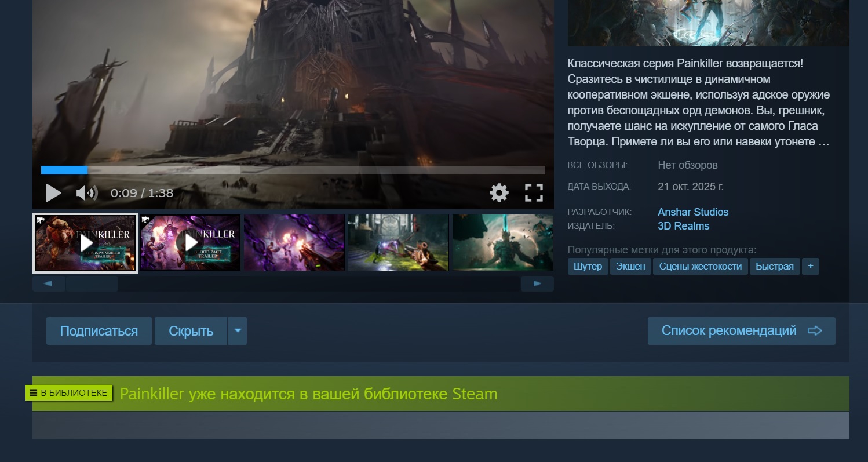The width and height of the screenshot is (868, 462).
Task: Click the game description paragraph
Action: 699,103
